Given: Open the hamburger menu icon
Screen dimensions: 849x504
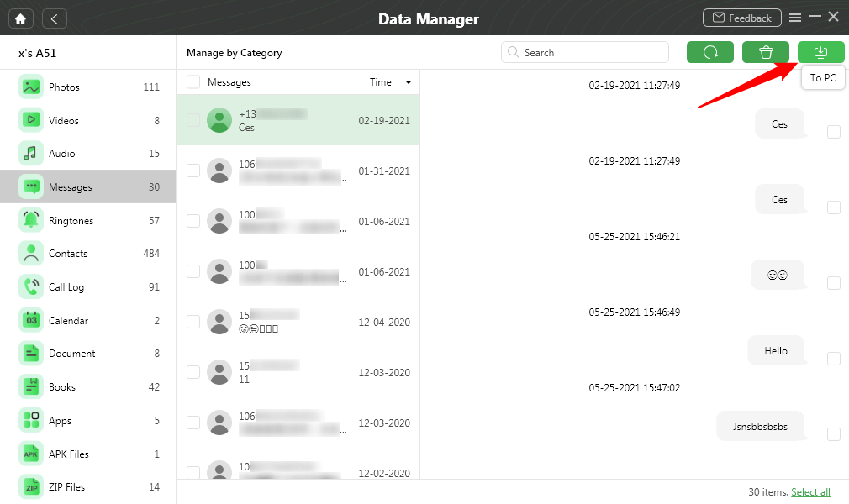Looking at the screenshot, I should click(x=795, y=18).
